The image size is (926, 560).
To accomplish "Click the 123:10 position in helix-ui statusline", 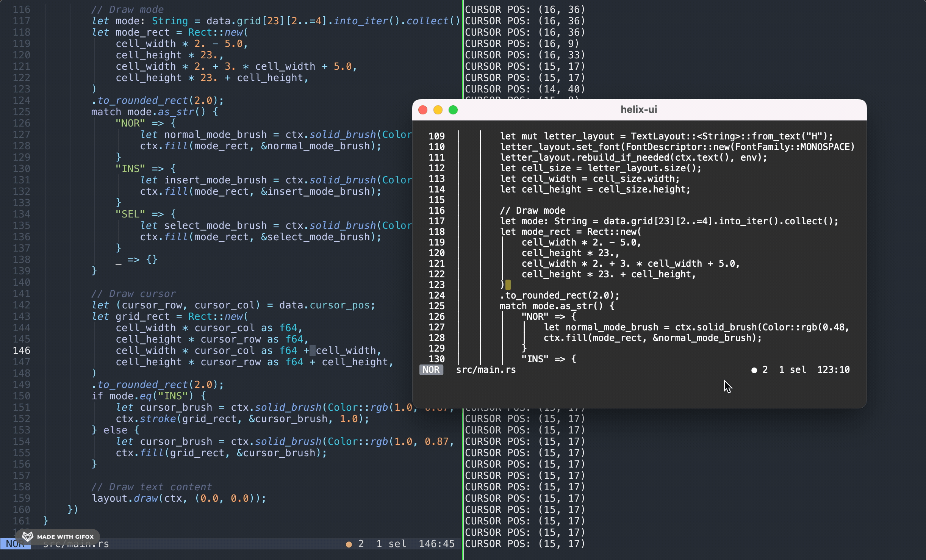I will tap(833, 370).
